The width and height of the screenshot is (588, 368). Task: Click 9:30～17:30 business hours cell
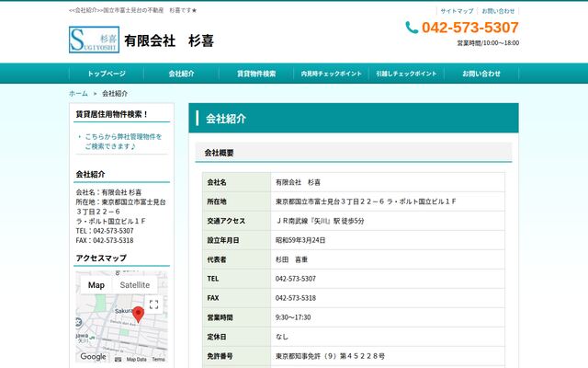coord(293,317)
